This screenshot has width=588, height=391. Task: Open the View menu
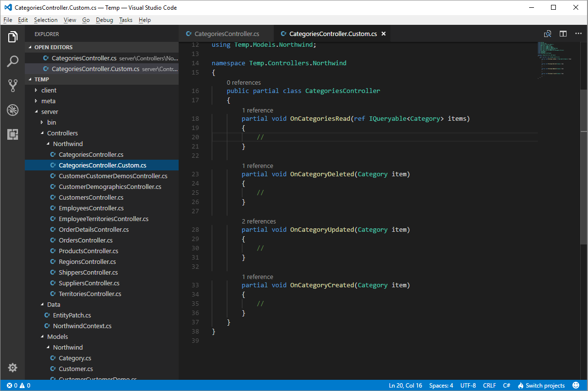[x=70, y=20]
